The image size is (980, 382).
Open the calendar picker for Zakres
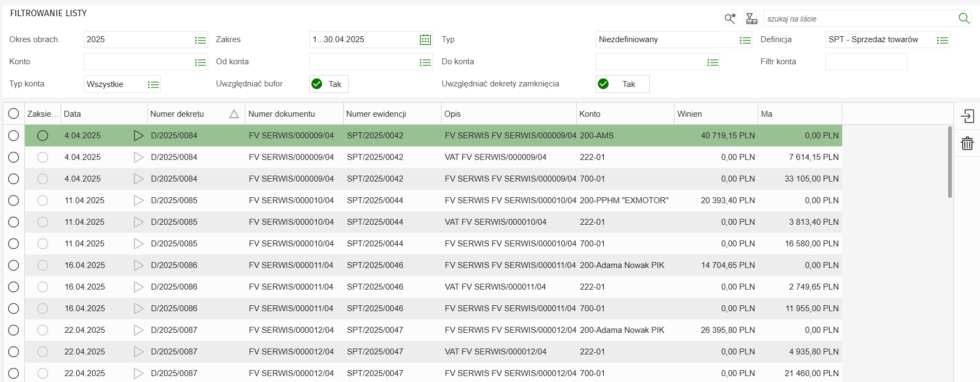coord(425,39)
